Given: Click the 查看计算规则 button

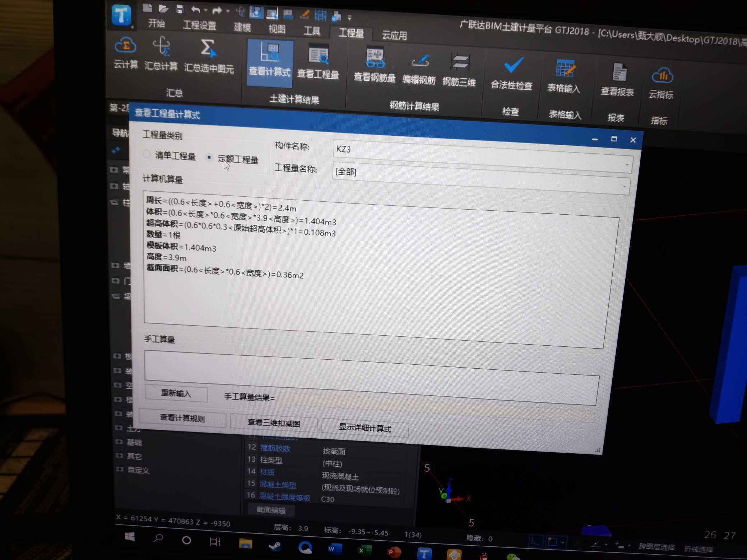Looking at the screenshot, I should (182, 418).
